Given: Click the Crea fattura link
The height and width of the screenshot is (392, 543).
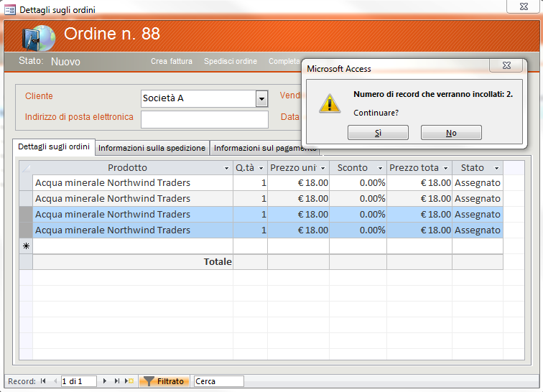Looking at the screenshot, I should (172, 61).
